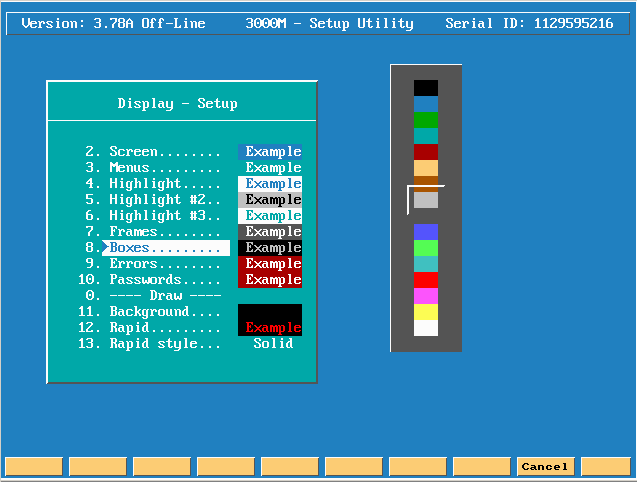
Task: Click the Display - Setup title
Action: [178, 104]
